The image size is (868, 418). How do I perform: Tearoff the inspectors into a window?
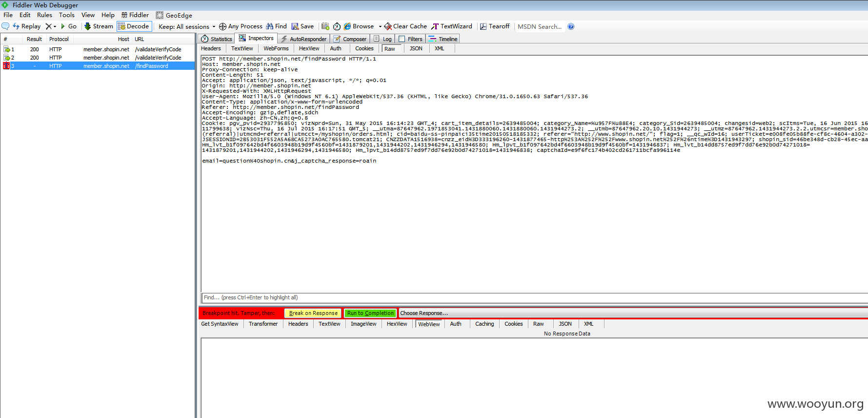coord(495,26)
